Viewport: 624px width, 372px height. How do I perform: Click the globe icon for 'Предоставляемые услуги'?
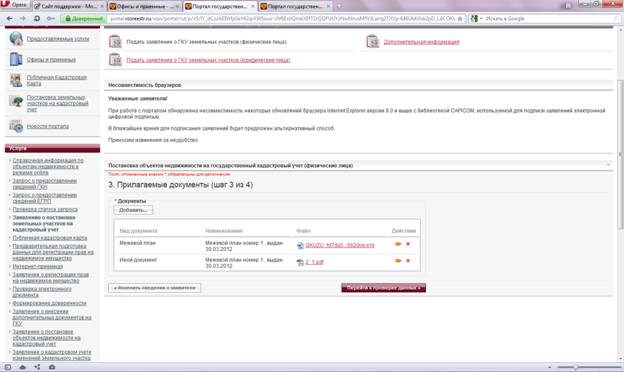click(16, 39)
